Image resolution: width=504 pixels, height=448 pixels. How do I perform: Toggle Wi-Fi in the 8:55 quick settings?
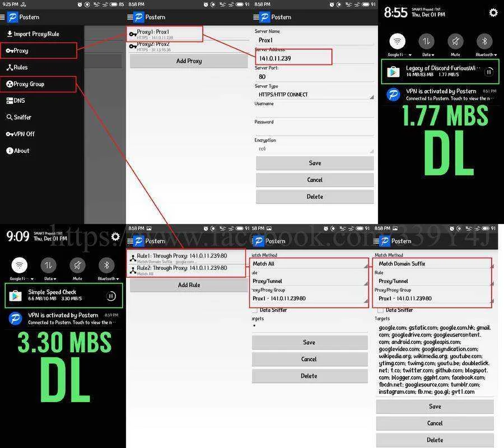pyautogui.click(x=397, y=41)
